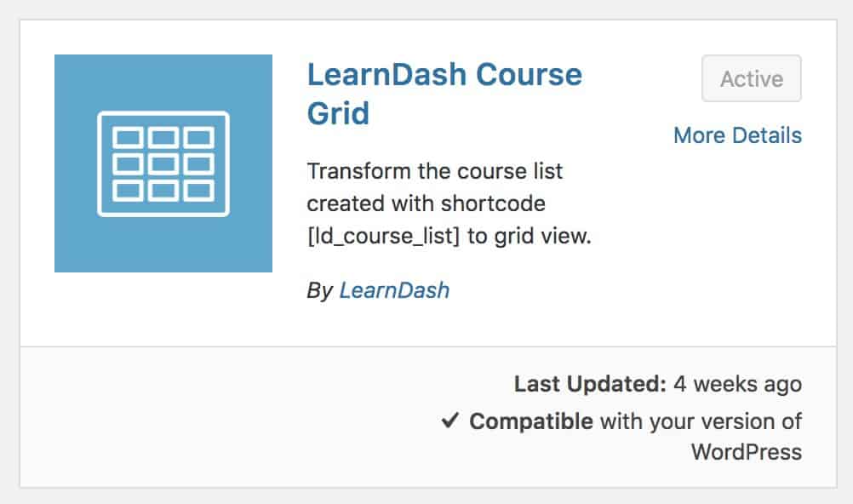Image resolution: width=853 pixels, height=504 pixels.
Task: Click the bottom-left cell of the grid icon
Action: click(128, 191)
